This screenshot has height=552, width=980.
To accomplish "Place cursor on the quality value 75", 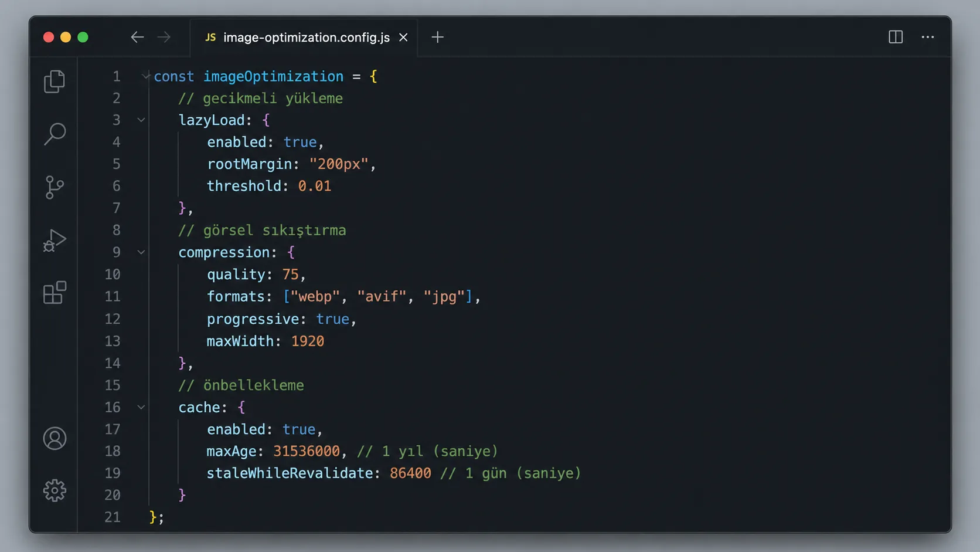I will [290, 274].
